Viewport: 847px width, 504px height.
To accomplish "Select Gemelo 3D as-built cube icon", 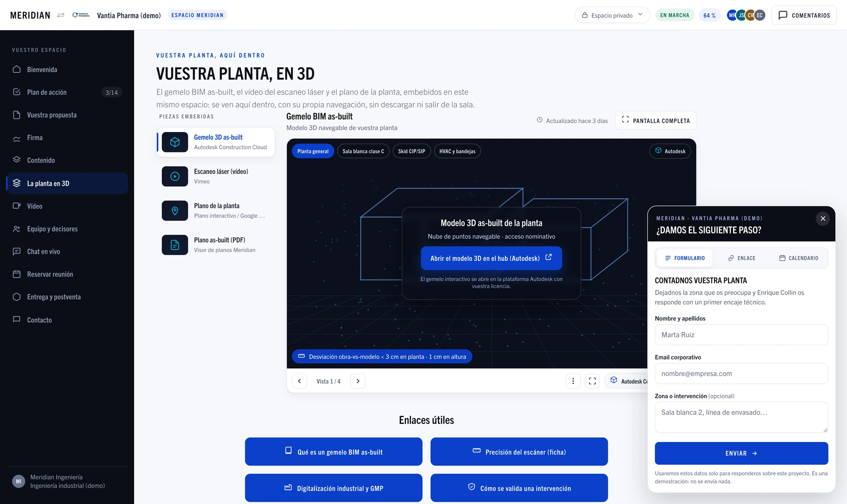I will 175,142.
